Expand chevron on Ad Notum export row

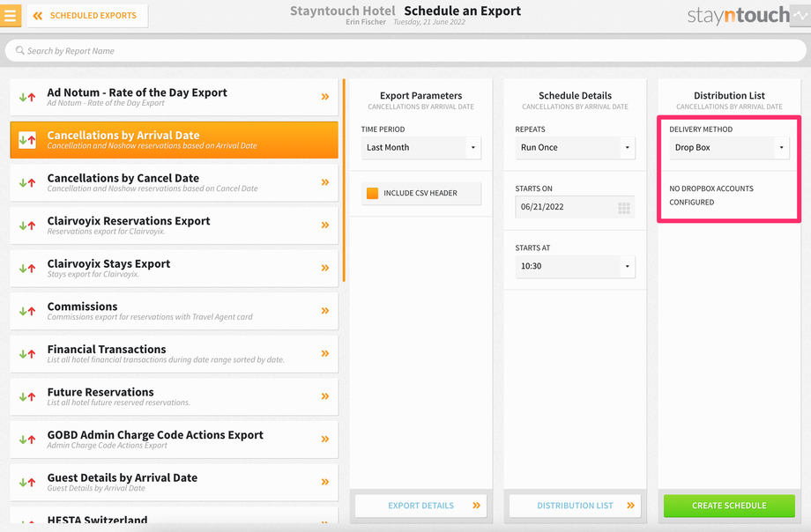point(324,97)
